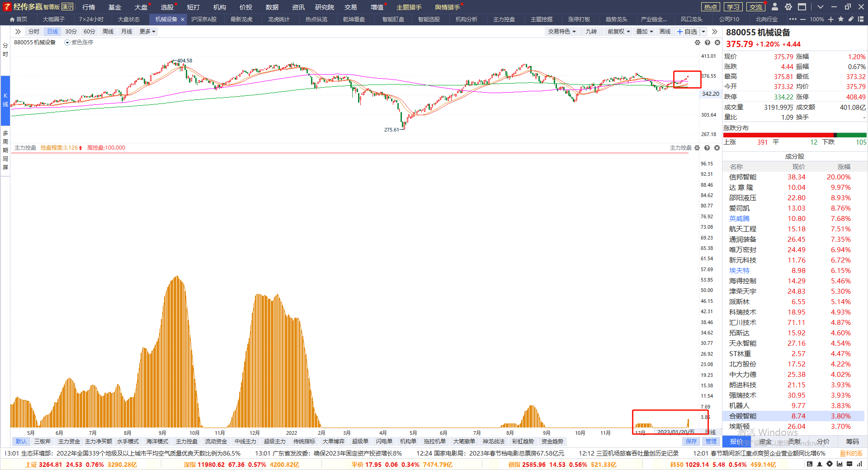This screenshot has height=470, width=868.
Task: Open the K-line chart help icon
Action: point(707,42)
